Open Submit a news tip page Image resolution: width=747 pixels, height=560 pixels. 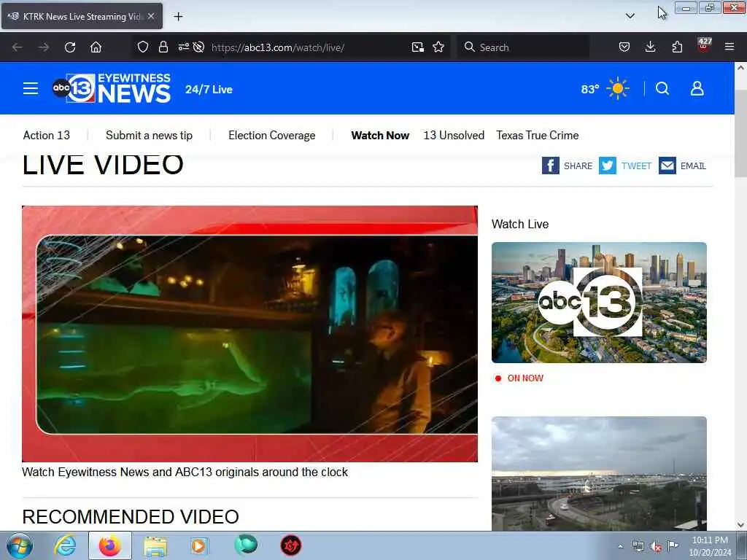(149, 135)
